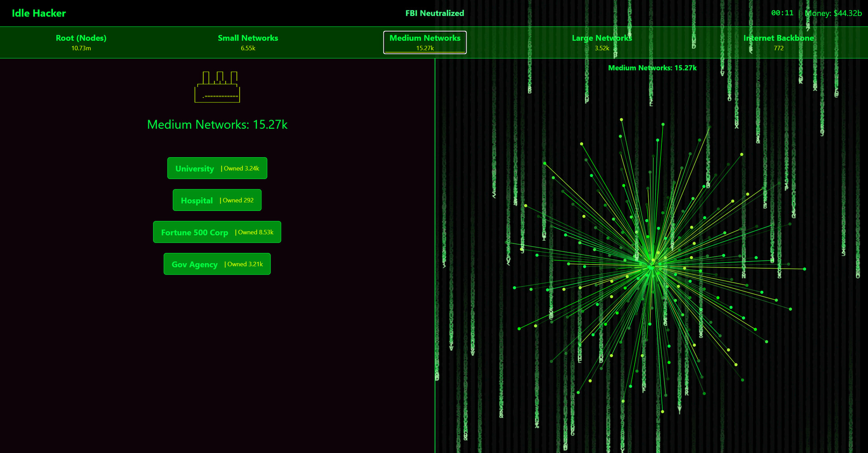
Task: Click the Gov Agency button
Action: point(217,264)
